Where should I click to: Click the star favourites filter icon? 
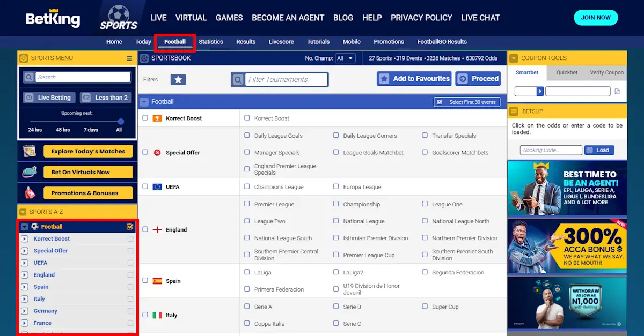(x=179, y=79)
